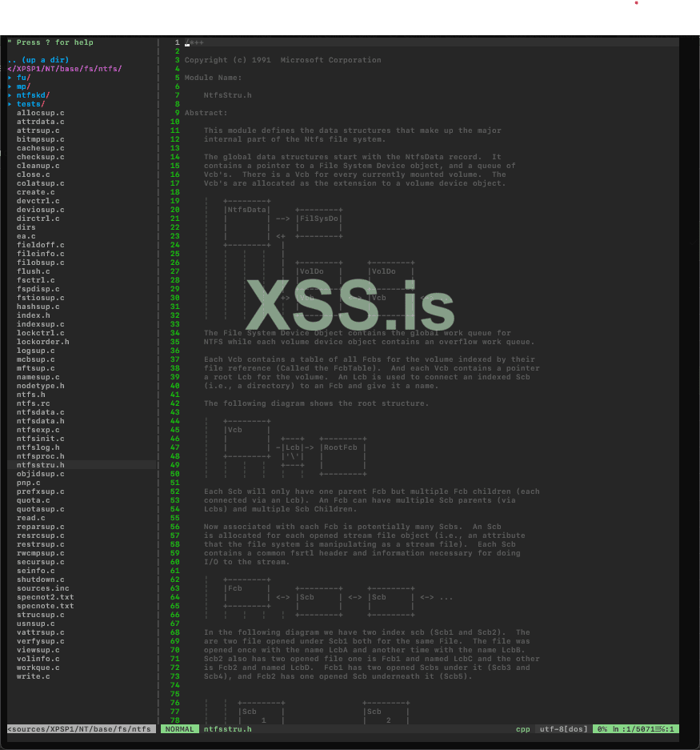Open sources.inc file
Viewport: 700px width, 750px height.
43,588
